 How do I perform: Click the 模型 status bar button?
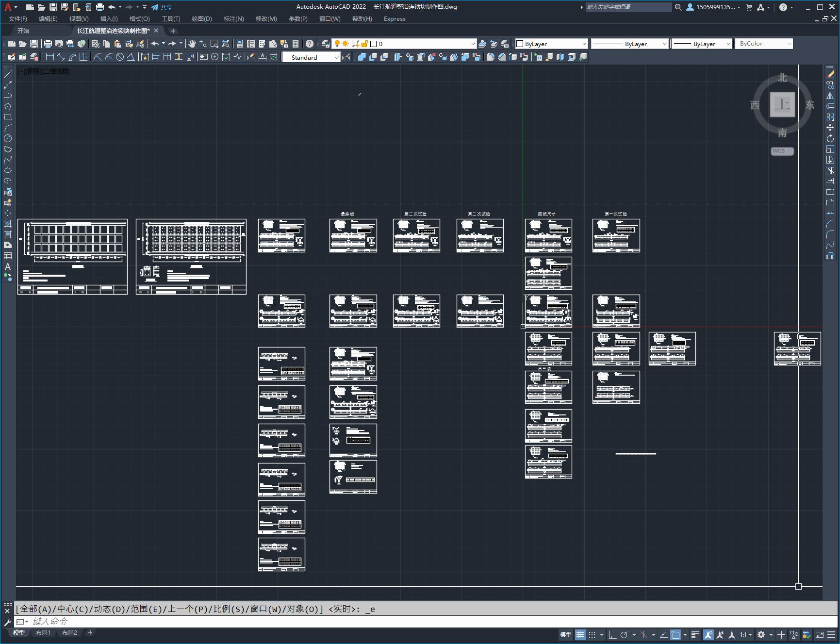click(x=566, y=634)
